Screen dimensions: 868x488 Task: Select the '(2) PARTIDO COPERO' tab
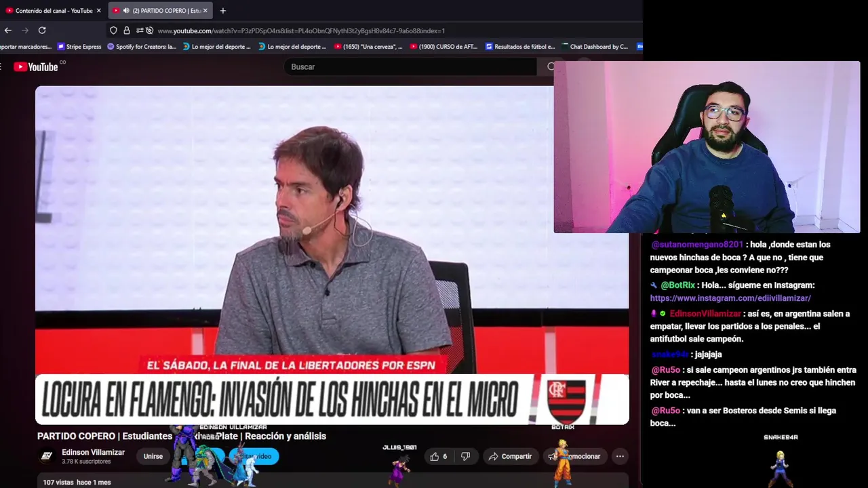point(161,10)
